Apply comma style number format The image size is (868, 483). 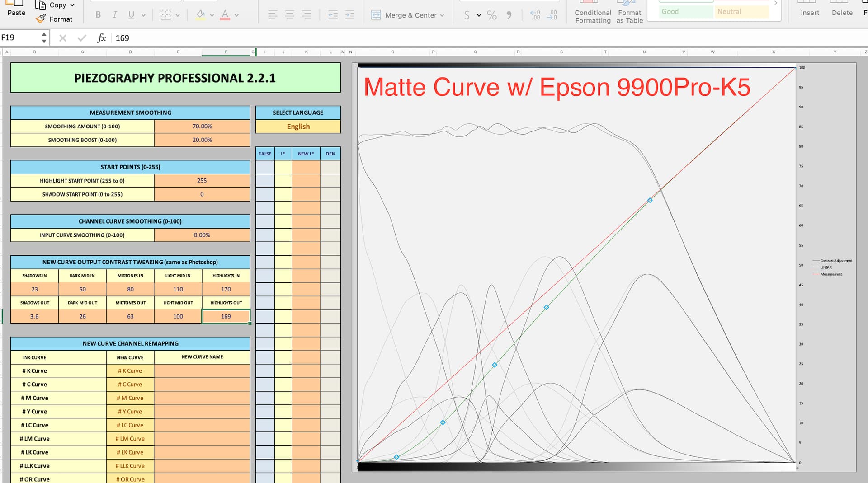click(x=509, y=15)
